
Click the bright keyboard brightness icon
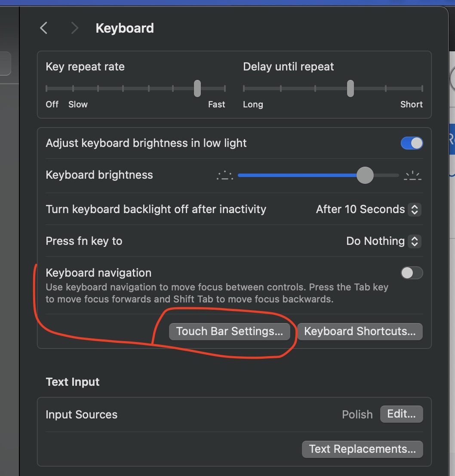[x=412, y=175]
